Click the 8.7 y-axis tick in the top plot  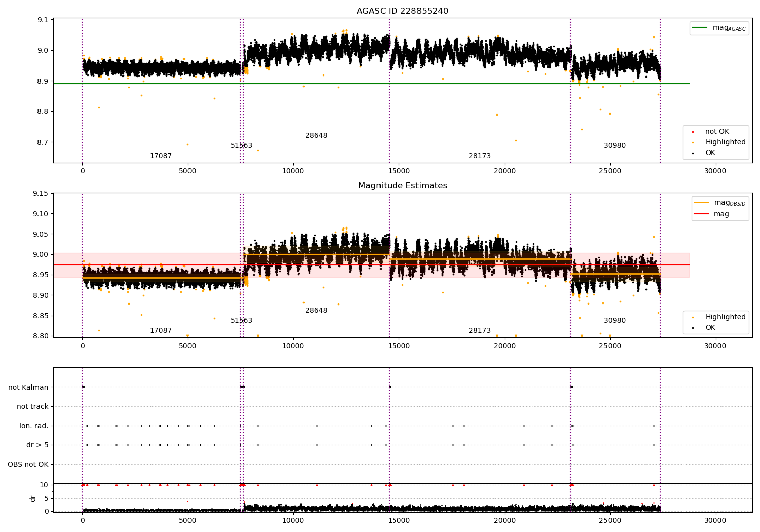coord(43,142)
